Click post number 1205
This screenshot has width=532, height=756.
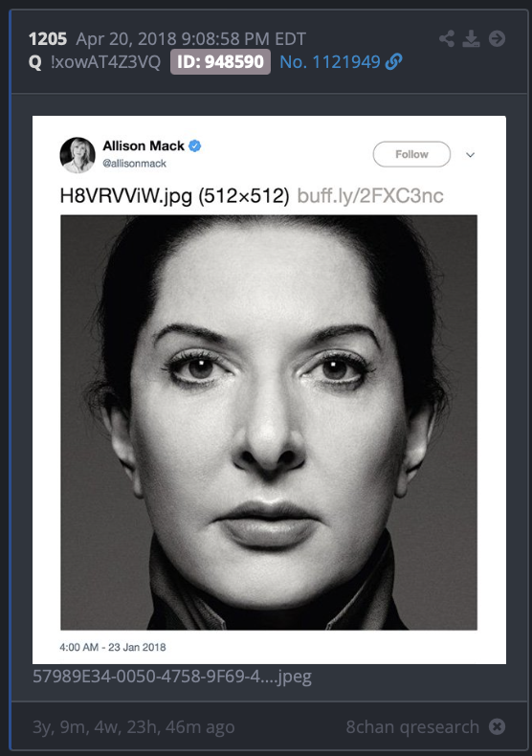(x=47, y=38)
